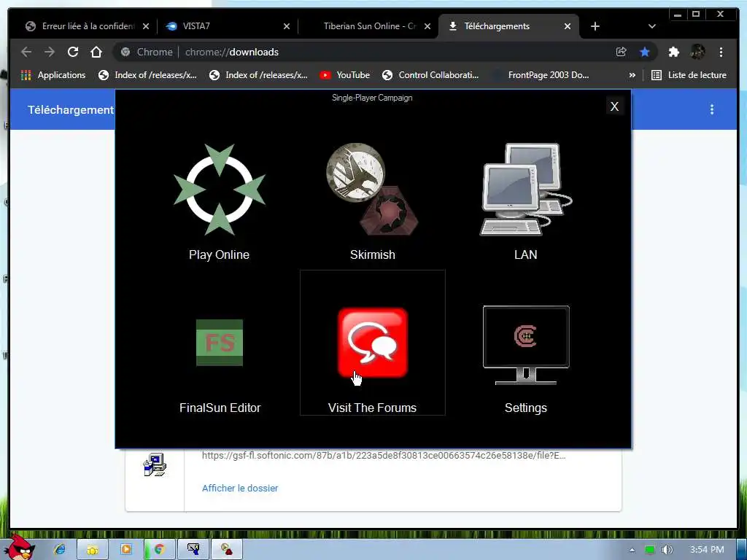The width and height of the screenshot is (747, 560).
Task: Open a new tab with the plus button
Action: tap(595, 26)
